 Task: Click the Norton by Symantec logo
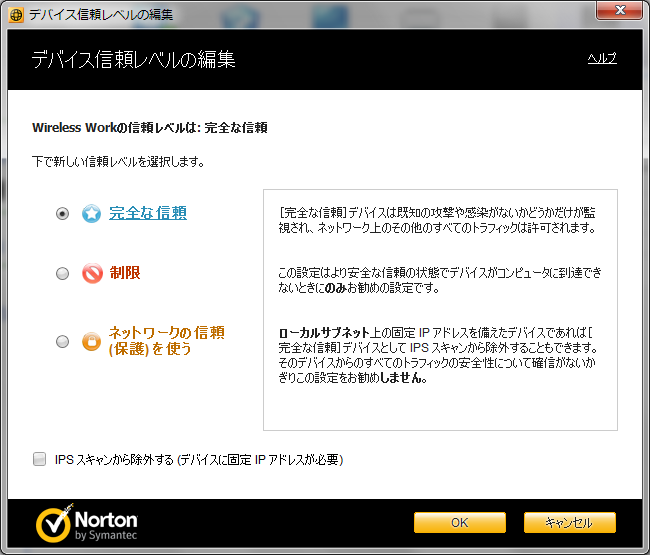click(x=87, y=523)
